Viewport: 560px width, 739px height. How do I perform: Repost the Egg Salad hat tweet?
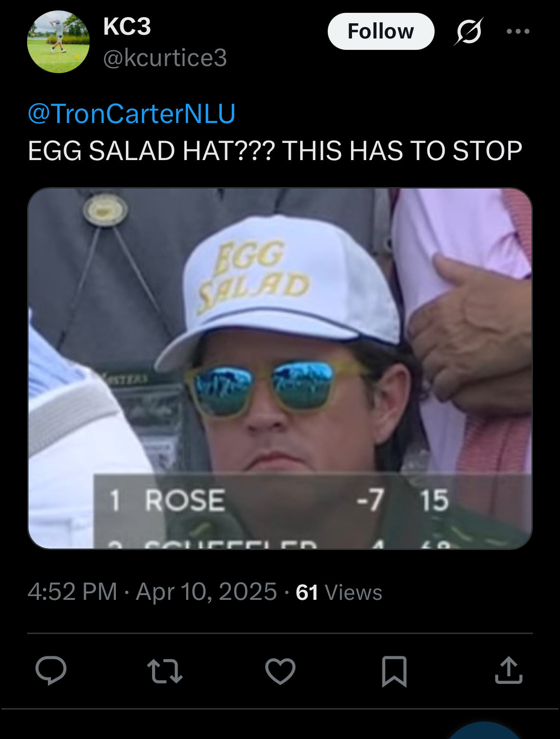[x=165, y=671]
